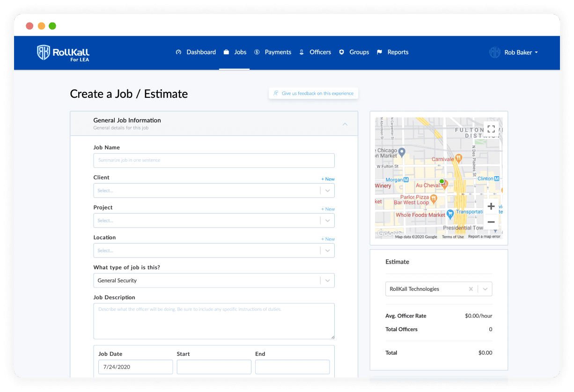Click the RollKall shield logo
The width and height of the screenshot is (574, 392).
[x=43, y=52]
